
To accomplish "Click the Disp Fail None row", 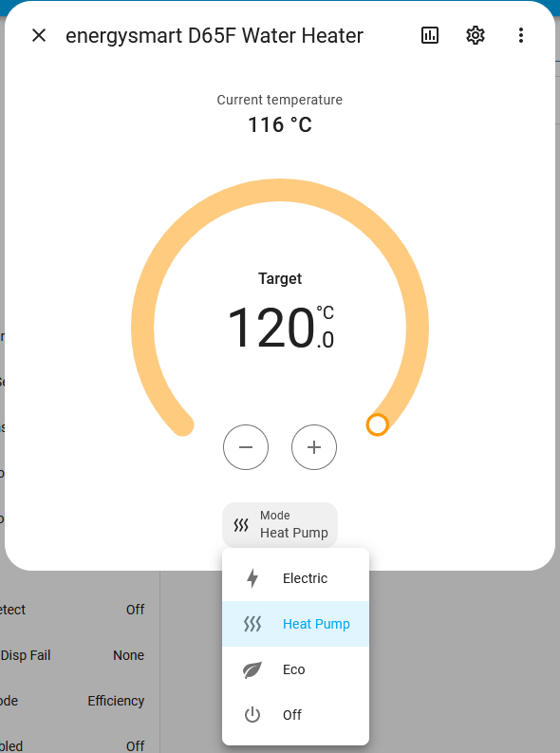I will (72, 655).
